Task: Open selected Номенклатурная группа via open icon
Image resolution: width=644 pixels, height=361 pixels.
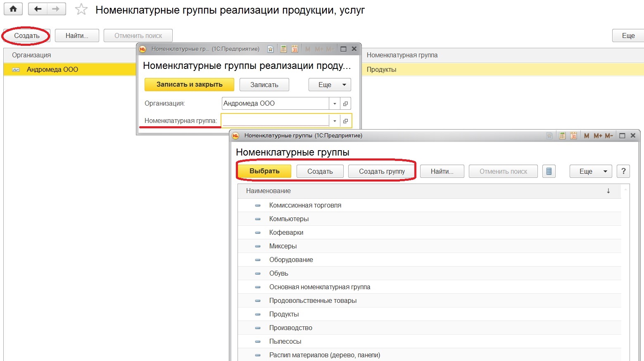Action: pyautogui.click(x=346, y=121)
